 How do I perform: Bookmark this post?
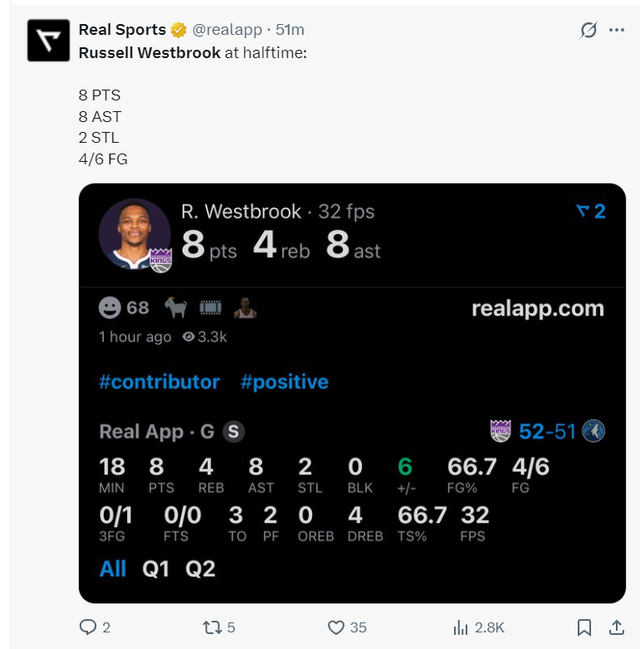point(584,627)
